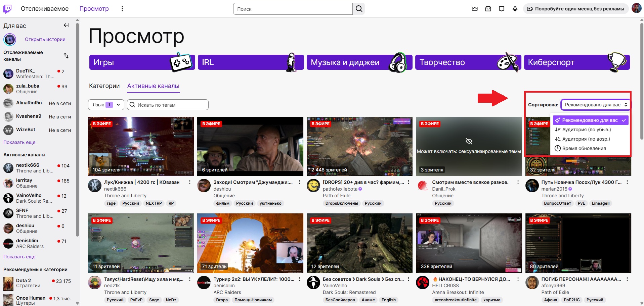
Task: Click the IRL category banner
Action: point(251,62)
